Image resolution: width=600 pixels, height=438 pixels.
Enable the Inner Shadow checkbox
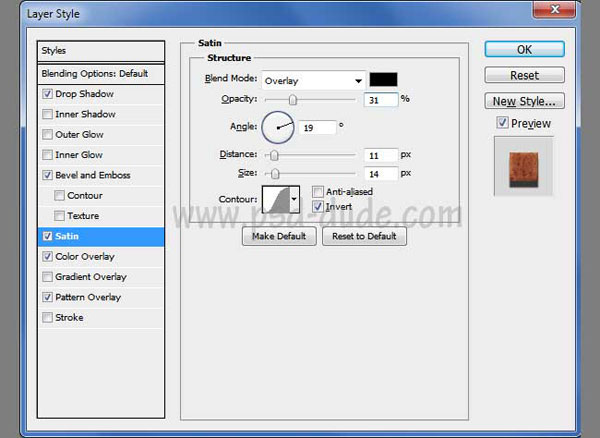(x=47, y=114)
